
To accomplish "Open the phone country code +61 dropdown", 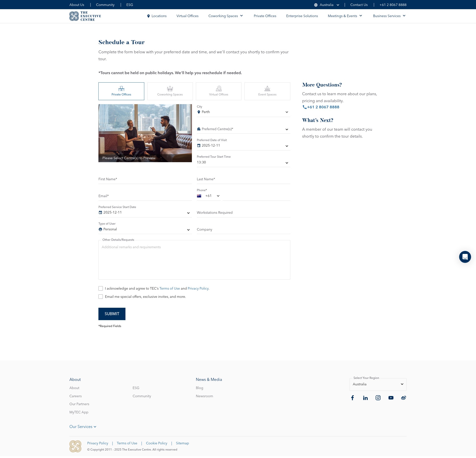I will (x=209, y=196).
